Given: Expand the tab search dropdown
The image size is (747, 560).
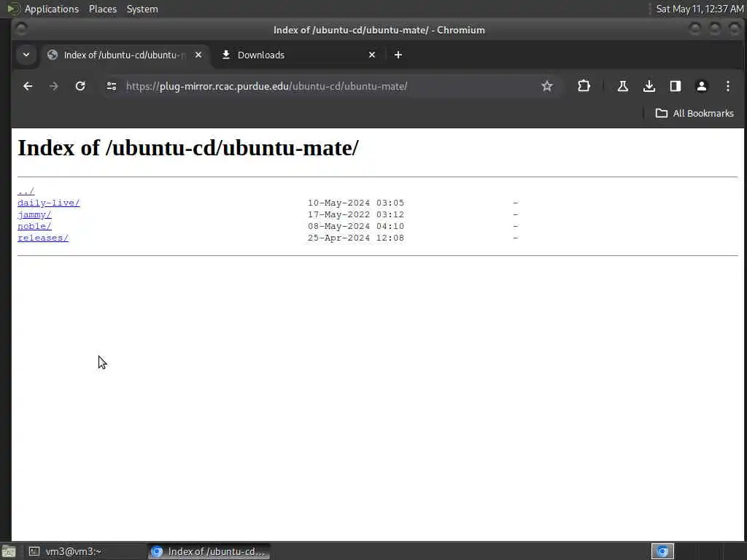Looking at the screenshot, I should tap(26, 55).
